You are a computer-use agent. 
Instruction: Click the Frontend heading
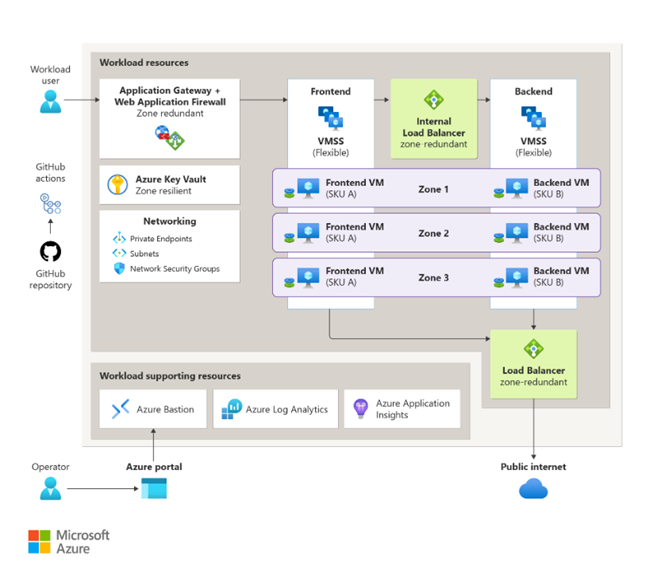pos(330,91)
